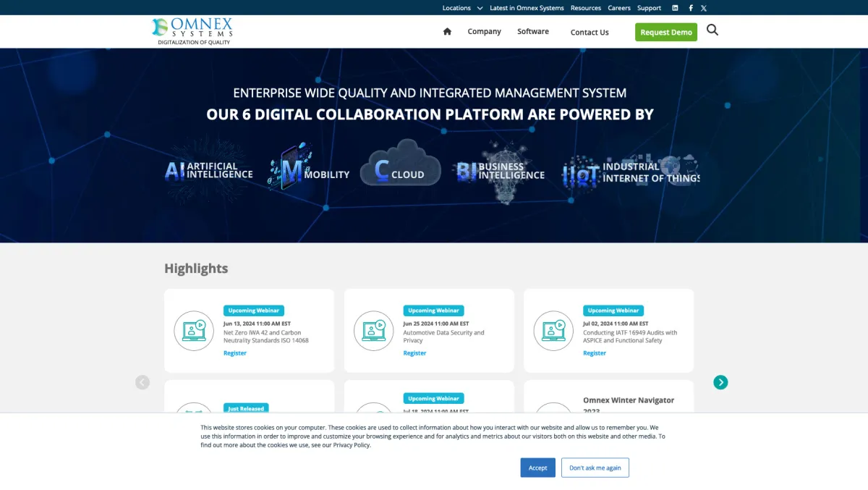Image resolution: width=868 pixels, height=490 pixels.
Task: Click Enterprise Wide Quality banner headline
Action: pos(430,93)
